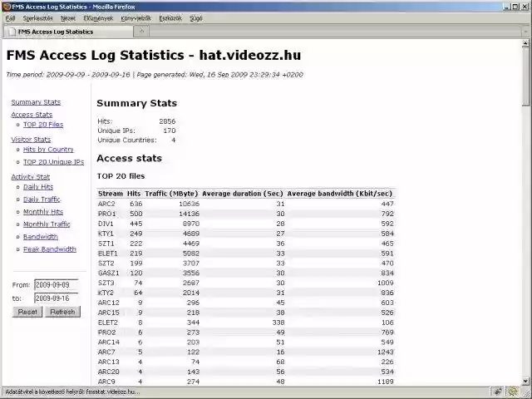Click the status bar message text
Screen dimensions: 532x399
coord(72,392)
